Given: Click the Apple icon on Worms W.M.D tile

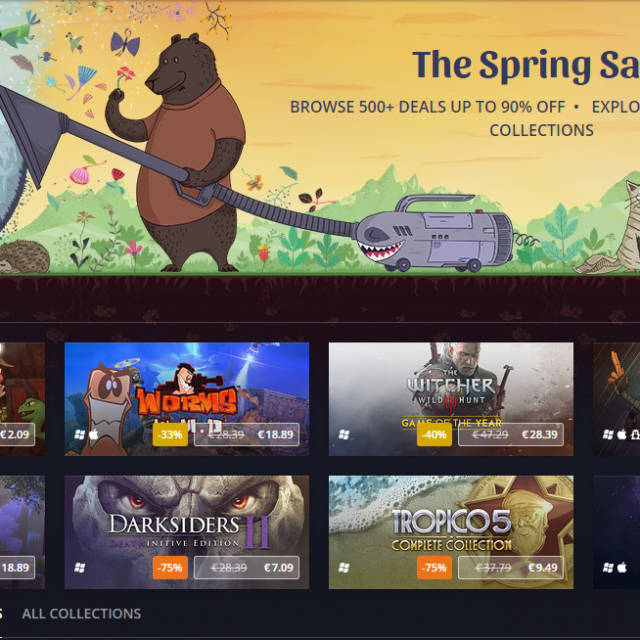Looking at the screenshot, I should 93,434.
